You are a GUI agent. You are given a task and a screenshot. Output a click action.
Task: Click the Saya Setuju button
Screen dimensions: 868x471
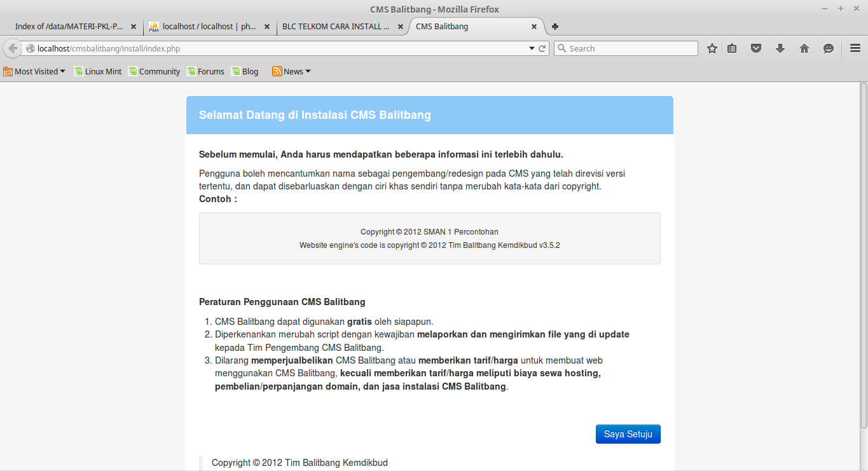628,434
